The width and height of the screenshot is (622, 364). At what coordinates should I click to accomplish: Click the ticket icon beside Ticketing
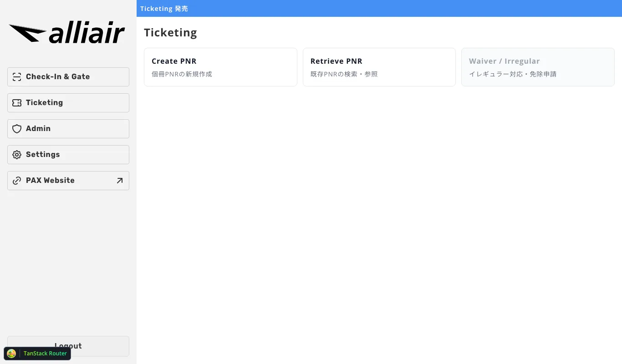tap(17, 103)
